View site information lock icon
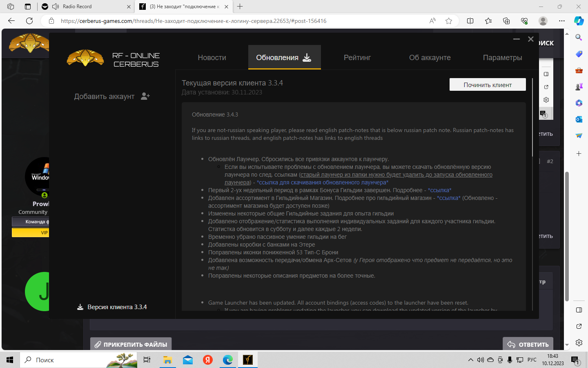 tap(51, 21)
